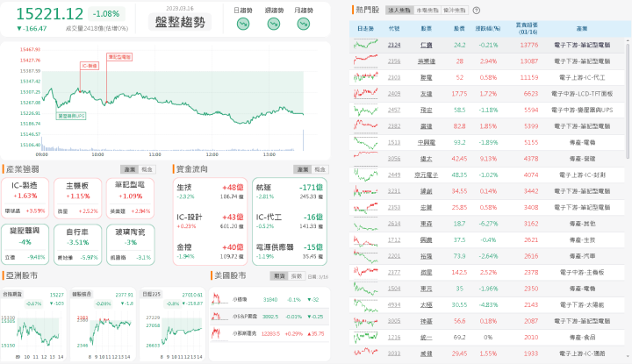
Task: Switch 熱門股 to the third 焦點 tab
Action: click(x=455, y=11)
